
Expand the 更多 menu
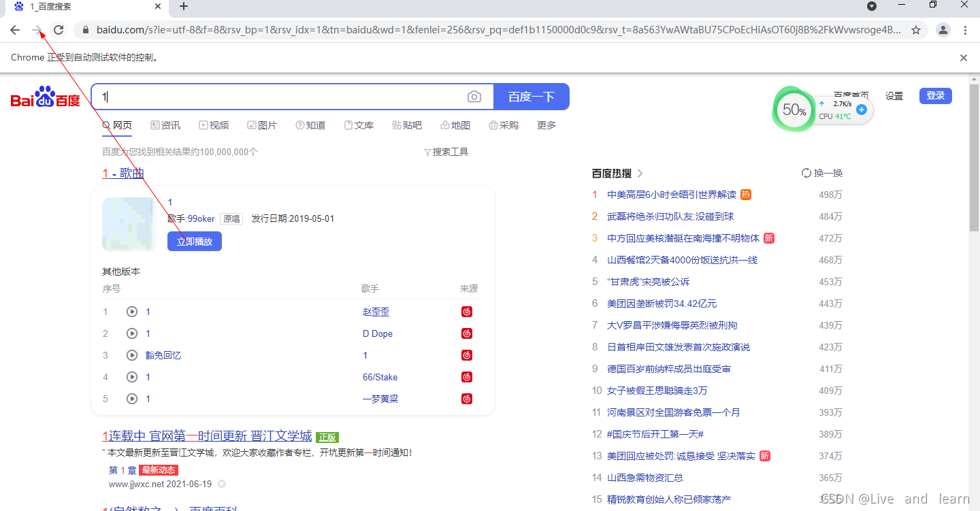coord(546,125)
